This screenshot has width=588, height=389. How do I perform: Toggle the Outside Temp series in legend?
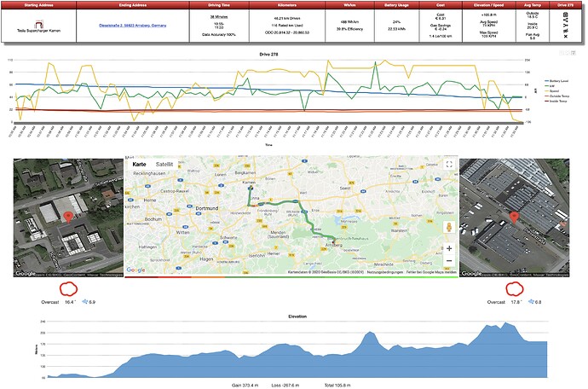pos(556,96)
